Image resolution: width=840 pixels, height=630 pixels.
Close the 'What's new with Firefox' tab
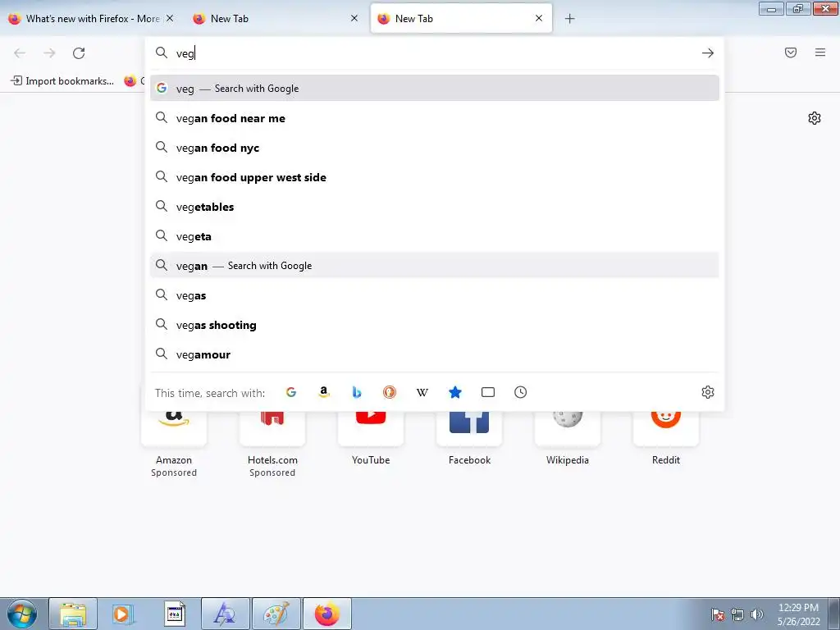coord(169,18)
